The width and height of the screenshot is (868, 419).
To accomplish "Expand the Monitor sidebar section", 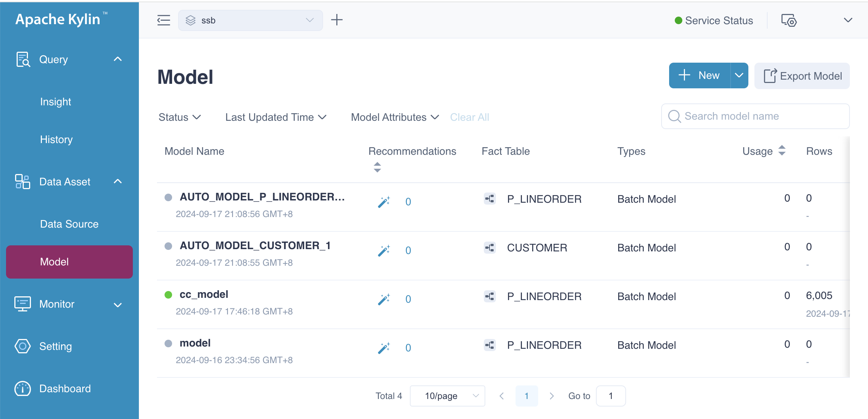I will coord(118,304).
